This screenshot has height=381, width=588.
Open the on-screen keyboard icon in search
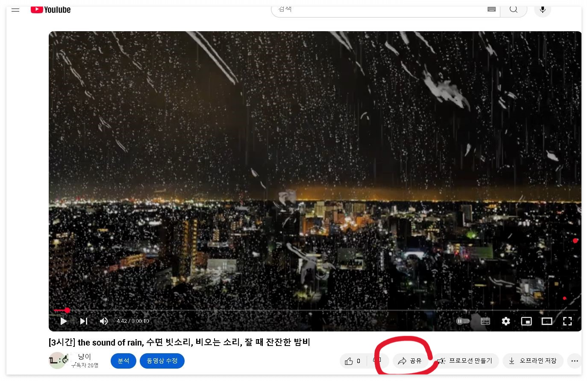491,9
